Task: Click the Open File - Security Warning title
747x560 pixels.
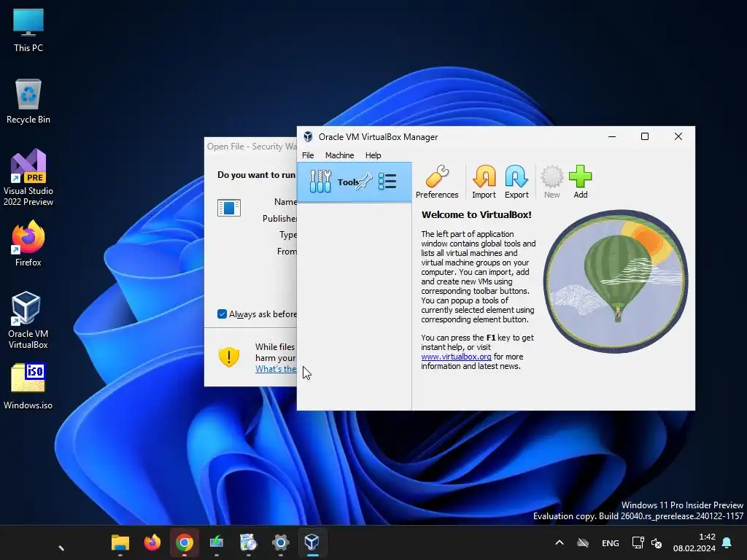Action: 252,146
